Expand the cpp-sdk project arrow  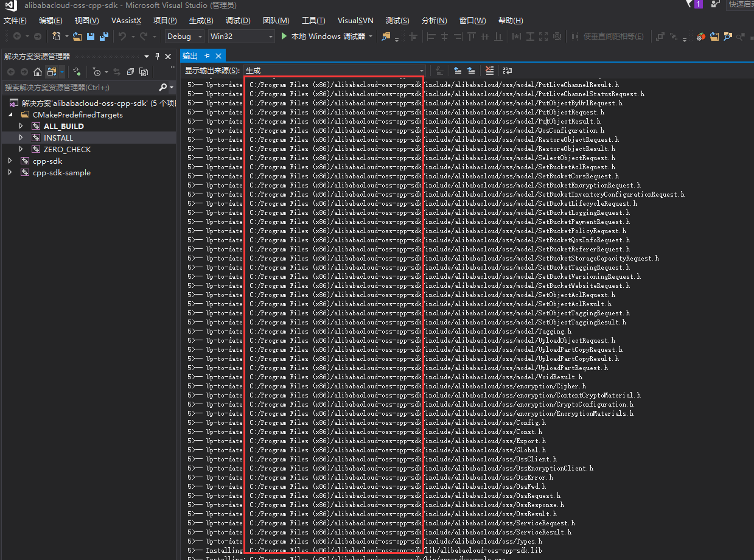pos(10,161)
